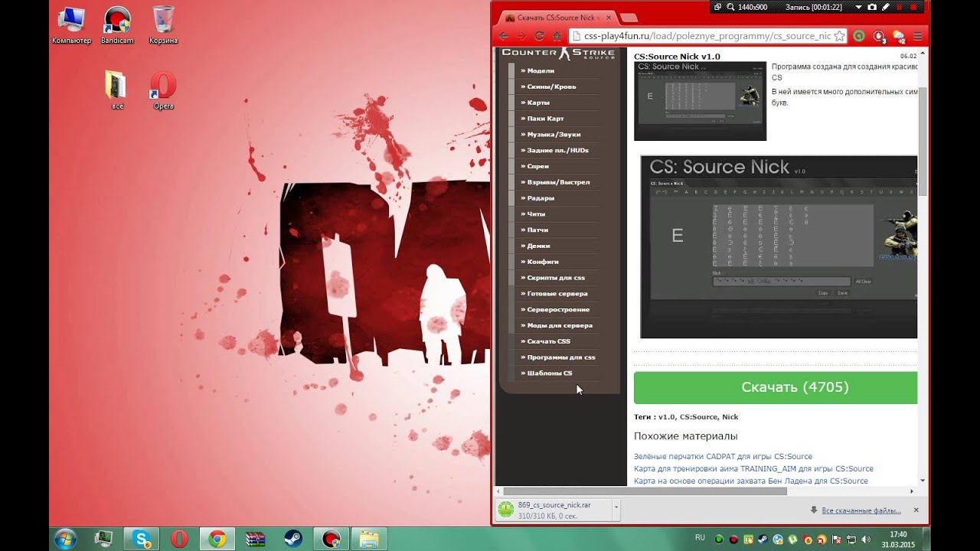Open the TRAINING_AIM map link
Viewport: 980px width, 551px height.
(x=753, y=468)
